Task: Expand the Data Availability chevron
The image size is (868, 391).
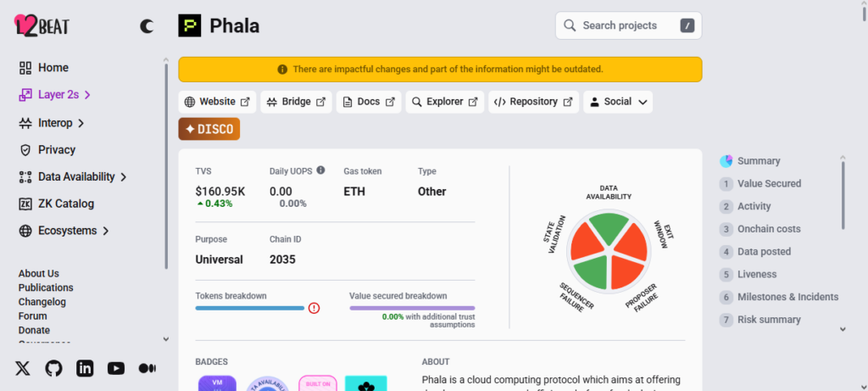Action: pos(124,176)
